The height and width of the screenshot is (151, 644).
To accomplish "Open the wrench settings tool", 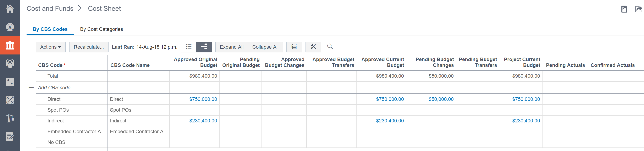I will 313,47.
